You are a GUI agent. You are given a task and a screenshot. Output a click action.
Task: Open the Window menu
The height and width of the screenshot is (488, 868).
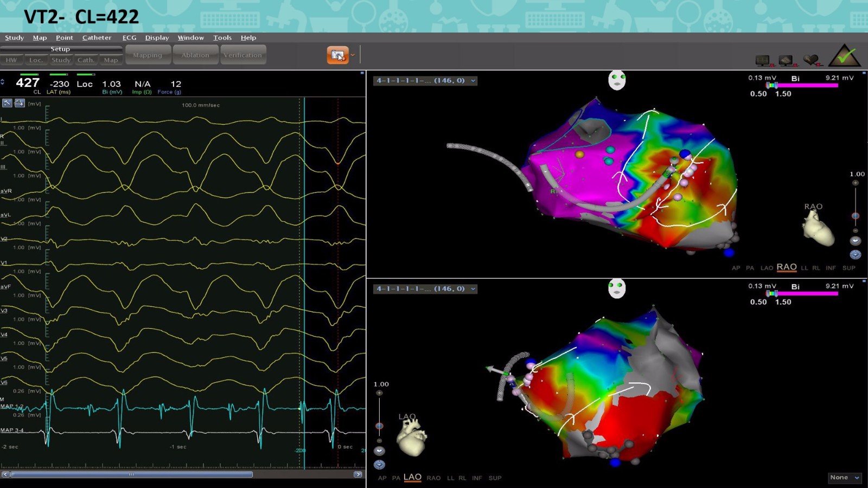coord(190,37)
